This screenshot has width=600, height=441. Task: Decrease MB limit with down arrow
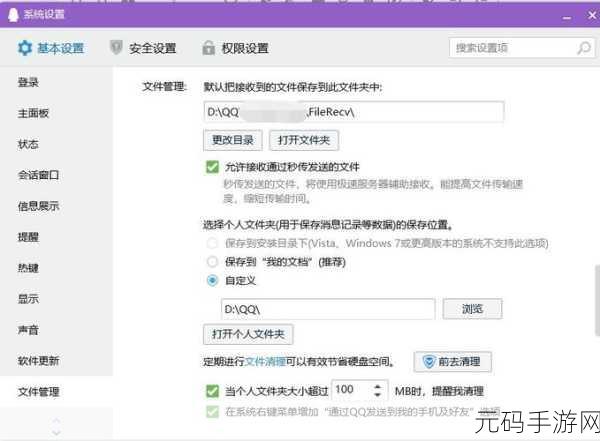[x=378, y=394]
